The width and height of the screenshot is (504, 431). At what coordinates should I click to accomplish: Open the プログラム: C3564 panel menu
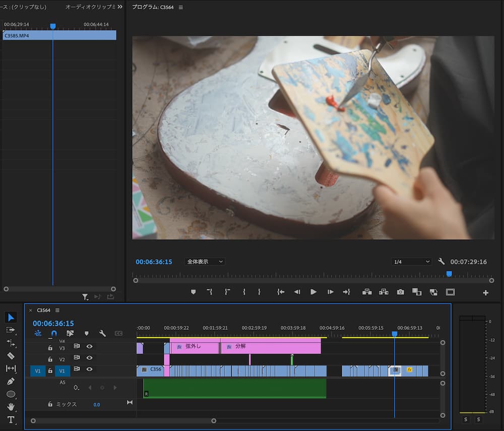point(181,8)
